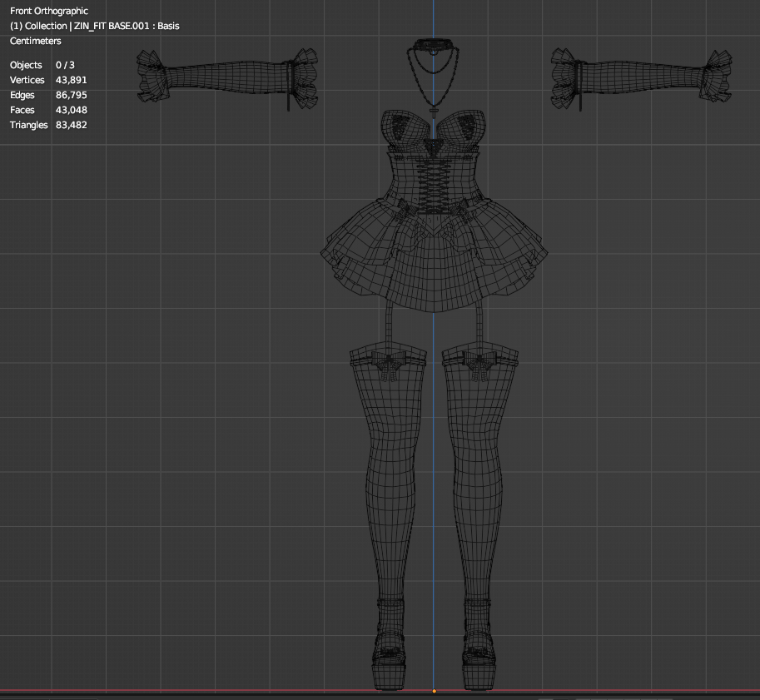Click the 0 / 3 objects count
Image resolution: width=760 pixels, height=700 pixels.
(x=65, y=65)
